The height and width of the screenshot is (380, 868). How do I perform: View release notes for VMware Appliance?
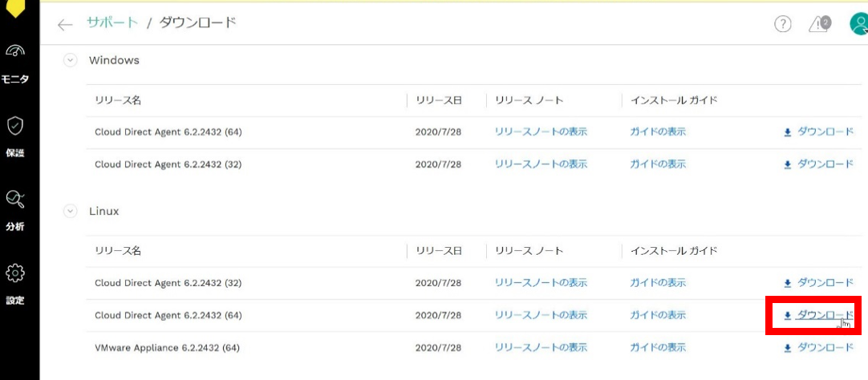[x=541, y=348]
